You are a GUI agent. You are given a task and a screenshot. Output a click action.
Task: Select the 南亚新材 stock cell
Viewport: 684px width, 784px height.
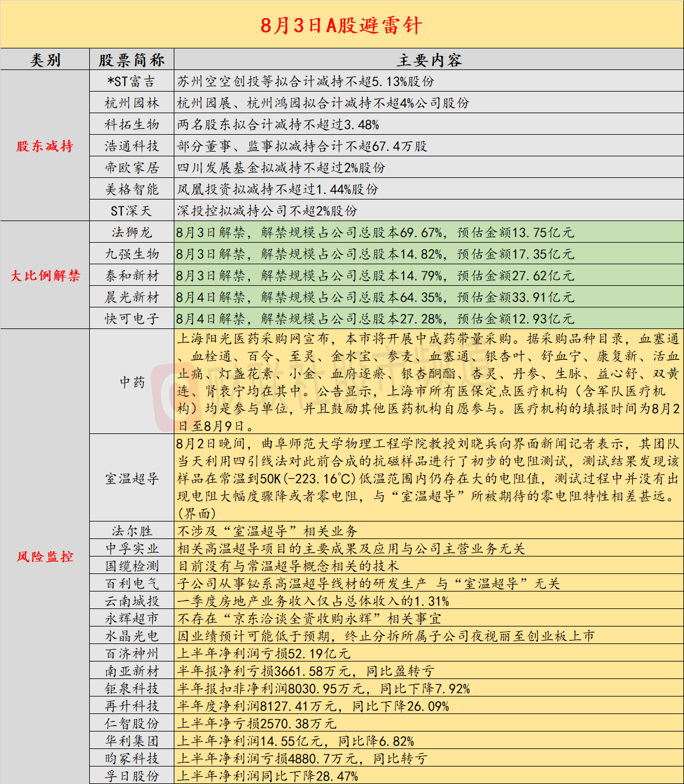click(132, 671)
